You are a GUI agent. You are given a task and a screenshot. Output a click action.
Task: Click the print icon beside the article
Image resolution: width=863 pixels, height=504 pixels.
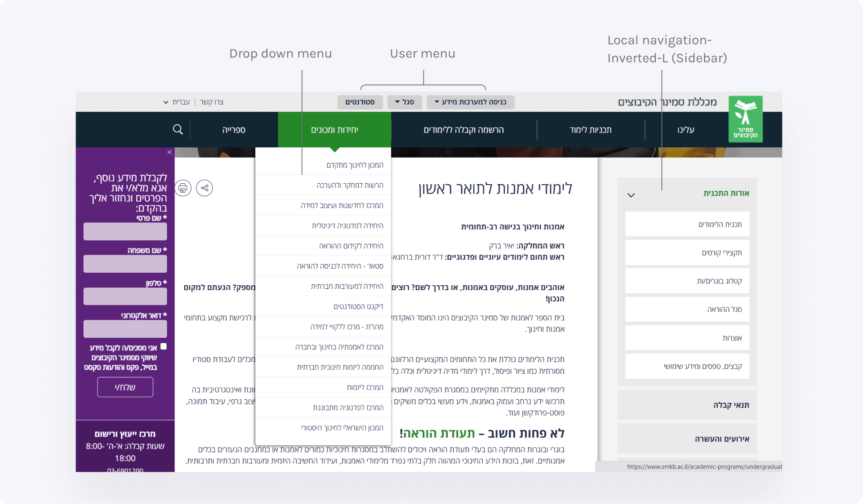click(x=183, y=188)
